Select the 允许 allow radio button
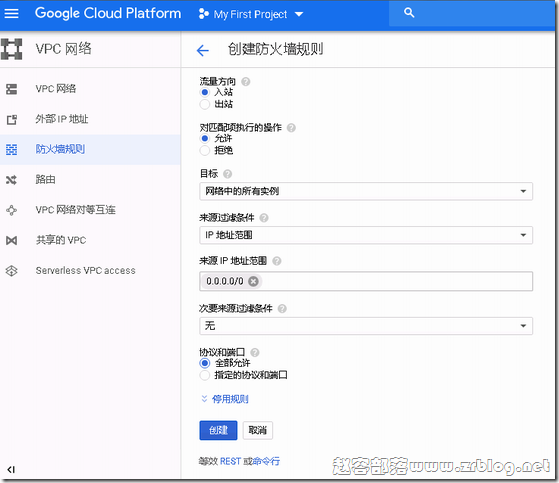The height and width of the screenshot is (483, 559). click(x=205, y=138)
